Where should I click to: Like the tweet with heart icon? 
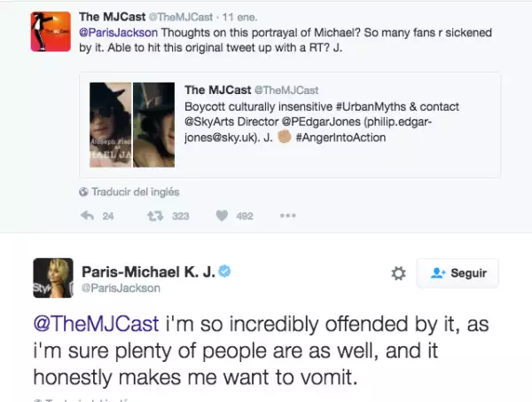click(222, 215)
